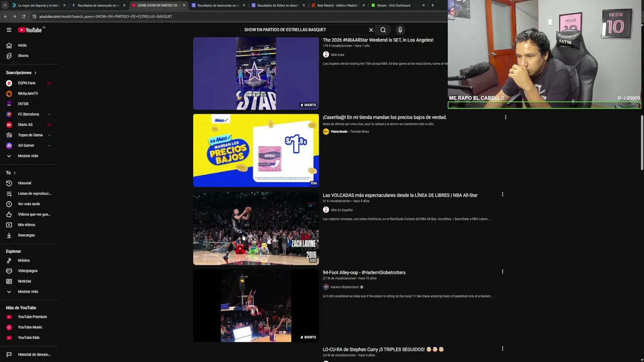Close the active YouTube tab
This screenshot has width=644, height=362.
[x=184, y=5]
